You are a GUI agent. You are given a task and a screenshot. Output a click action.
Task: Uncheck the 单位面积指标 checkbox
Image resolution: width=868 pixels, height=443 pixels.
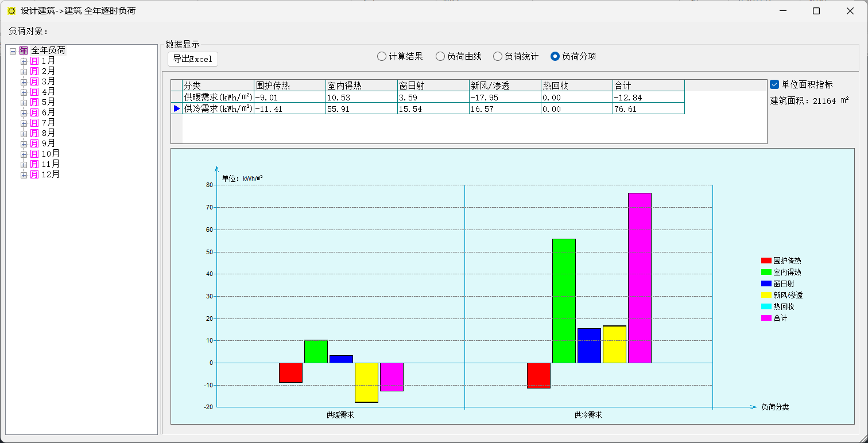pos(774,85)
